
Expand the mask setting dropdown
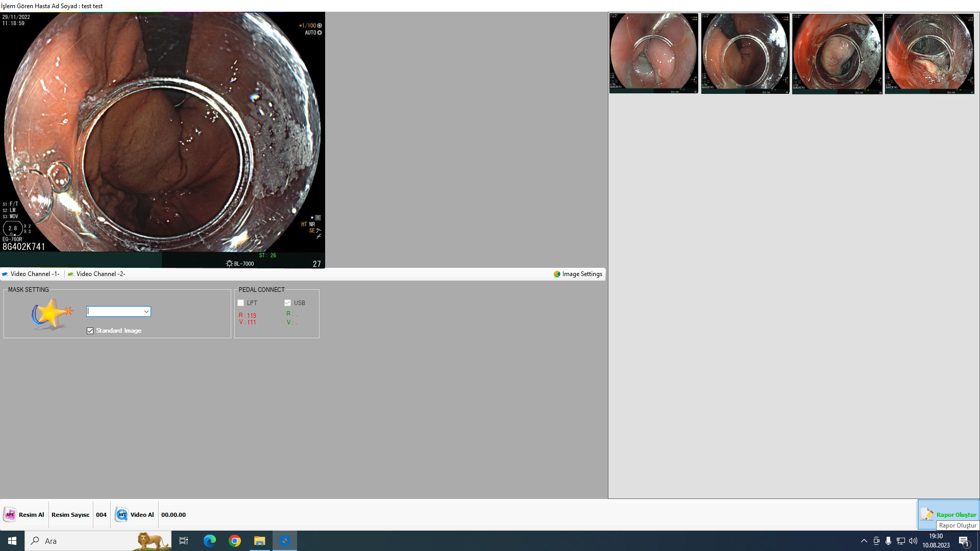pyautogui.click(x=146, y=312)
